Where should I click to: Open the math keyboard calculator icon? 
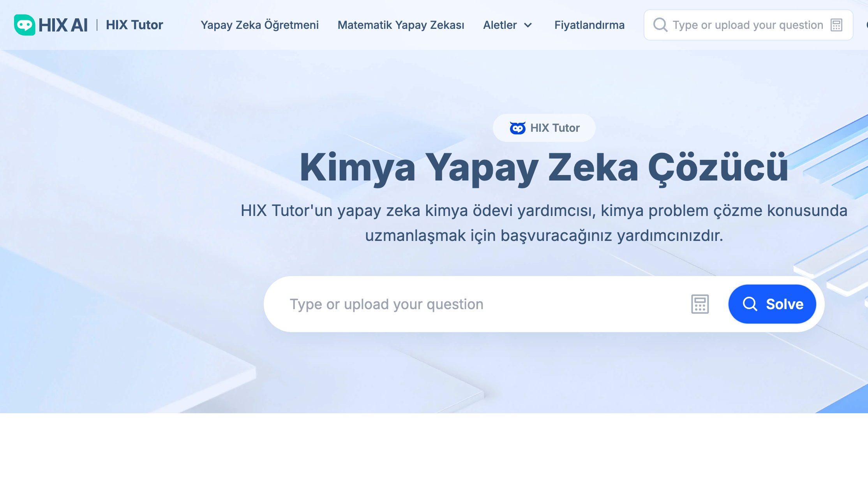700,304
